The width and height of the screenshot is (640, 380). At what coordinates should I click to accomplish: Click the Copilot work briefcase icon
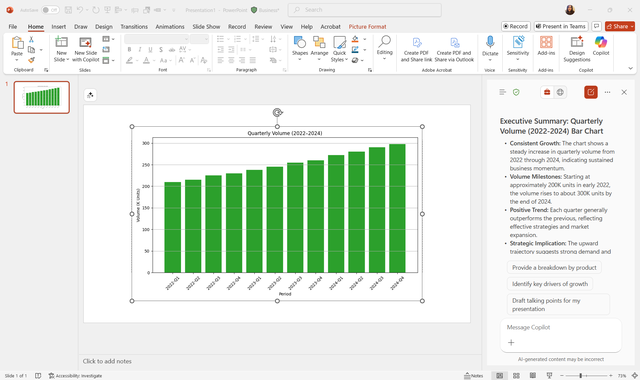pyautogui.click(x=547, y=92)
